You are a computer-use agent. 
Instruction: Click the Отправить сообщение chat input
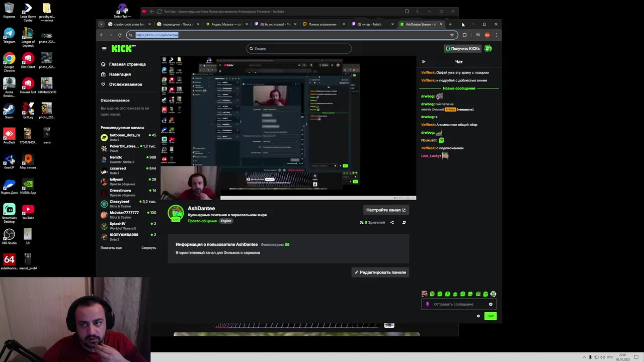click(458, 304)
